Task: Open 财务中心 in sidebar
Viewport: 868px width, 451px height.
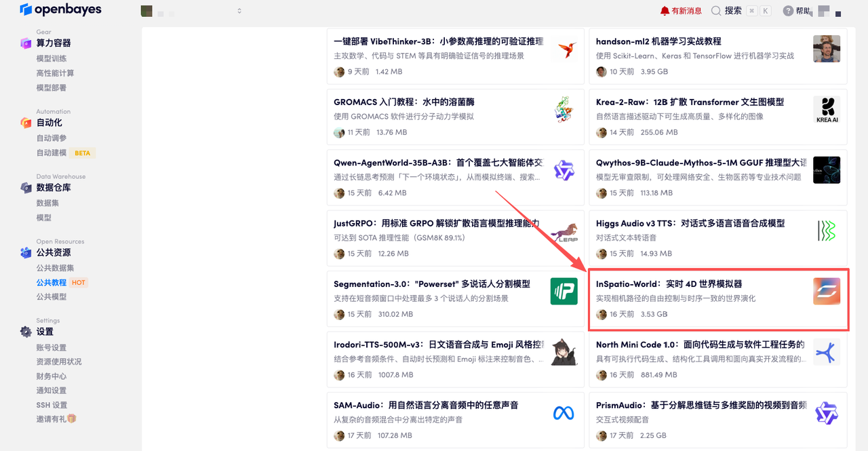Action: click(x=52, y=376)
